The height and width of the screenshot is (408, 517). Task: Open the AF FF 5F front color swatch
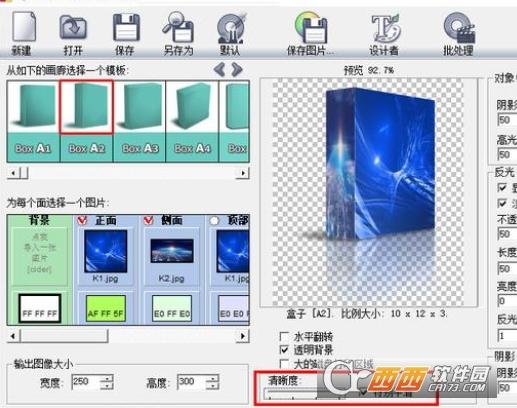coord(106,309)
